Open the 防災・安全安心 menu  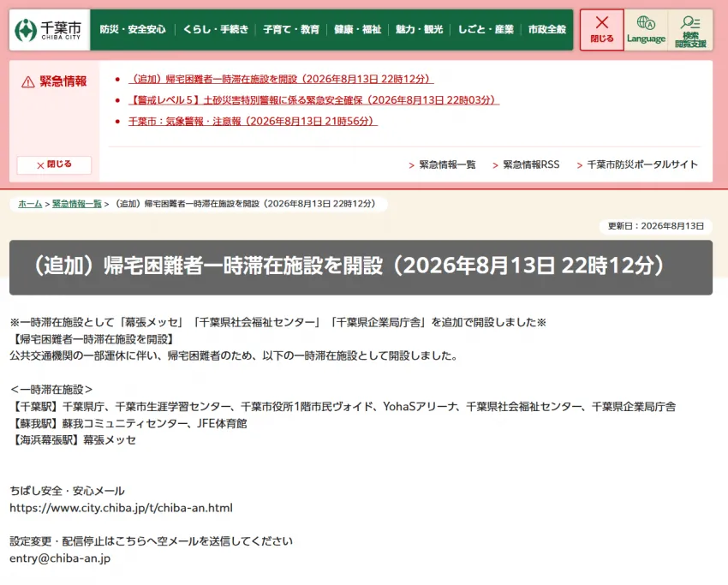[133, 30]
